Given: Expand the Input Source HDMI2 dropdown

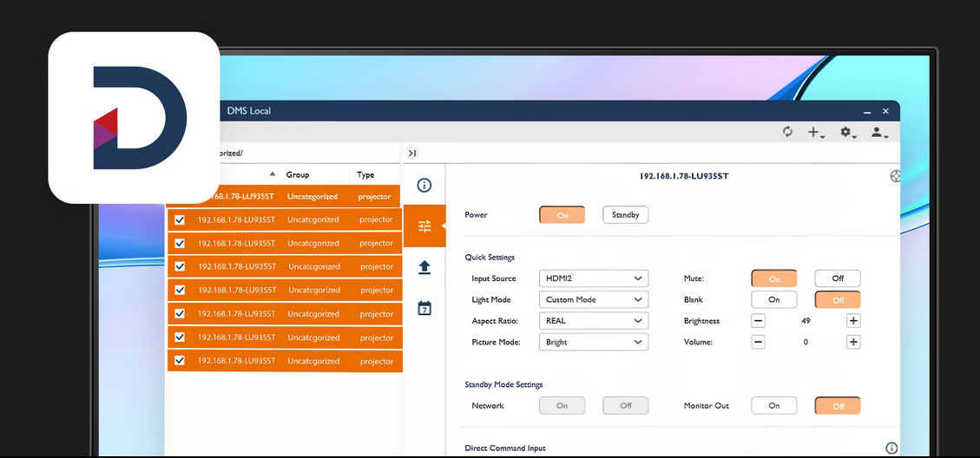Looking at the screenshot, I should [594, 278].
